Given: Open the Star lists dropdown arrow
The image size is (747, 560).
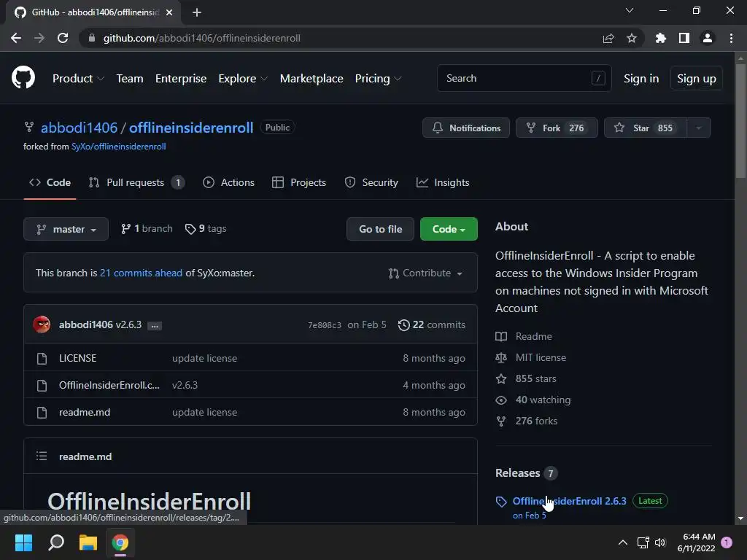Looking at the screenshot, I should [x=699, y=128].
